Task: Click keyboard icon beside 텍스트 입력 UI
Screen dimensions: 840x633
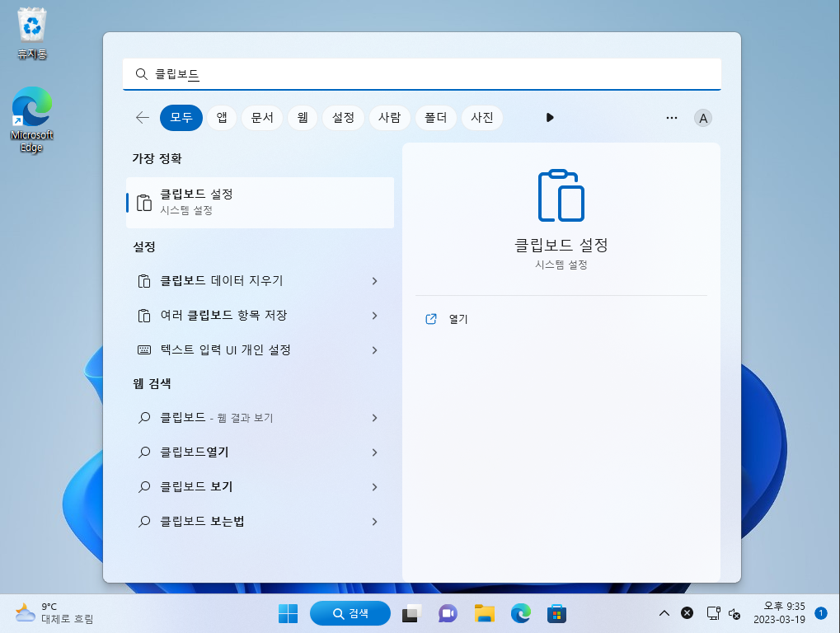Action: 144,350
